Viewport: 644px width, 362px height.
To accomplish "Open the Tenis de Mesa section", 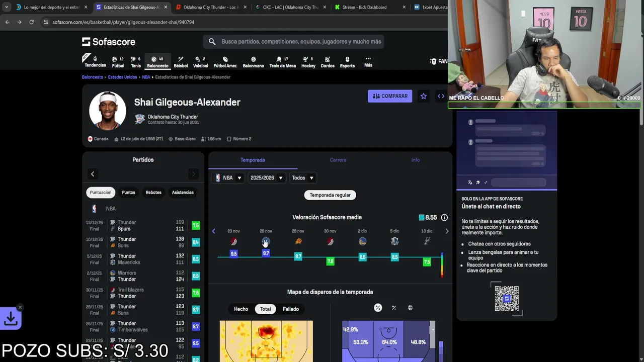I will (282, 61).
